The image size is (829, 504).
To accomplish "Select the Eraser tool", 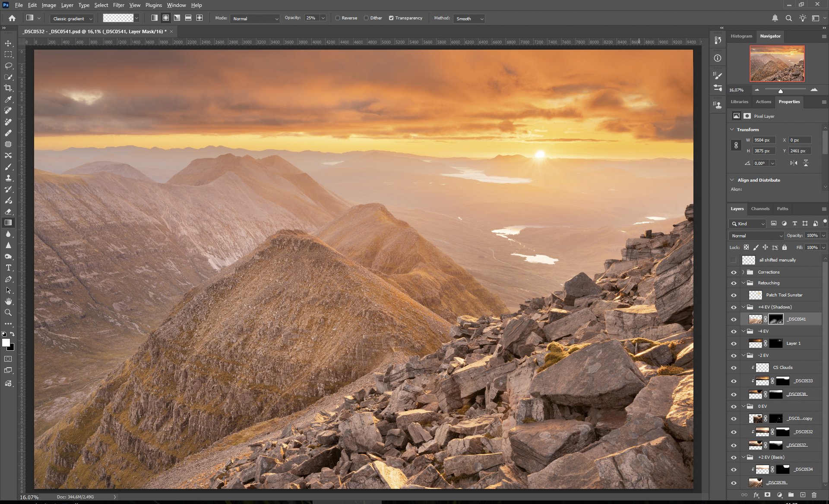I will coord(8,211).
